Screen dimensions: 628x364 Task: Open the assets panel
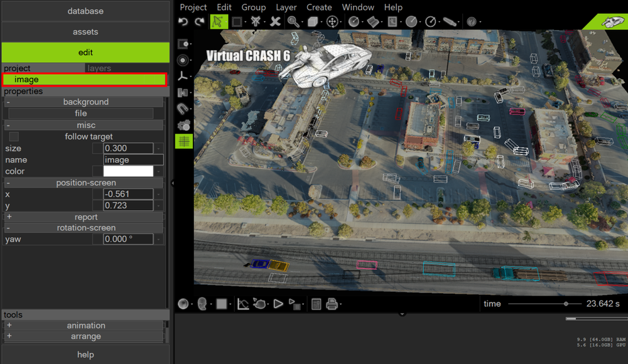(x=85, y=31)
